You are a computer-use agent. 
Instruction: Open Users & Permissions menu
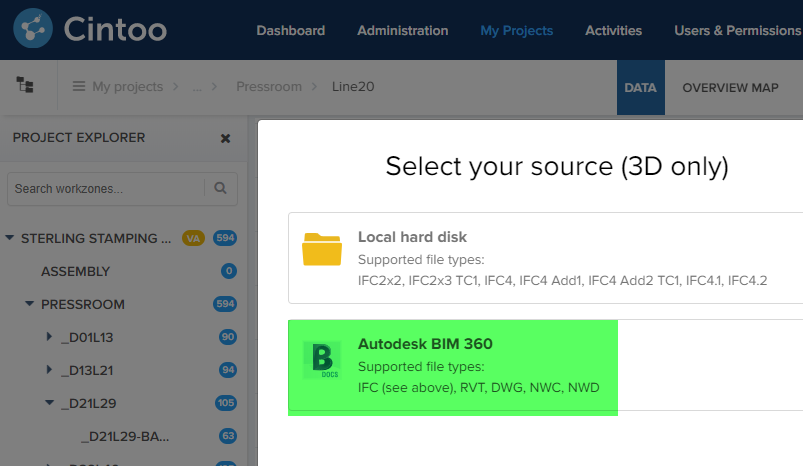pos(737,31)
